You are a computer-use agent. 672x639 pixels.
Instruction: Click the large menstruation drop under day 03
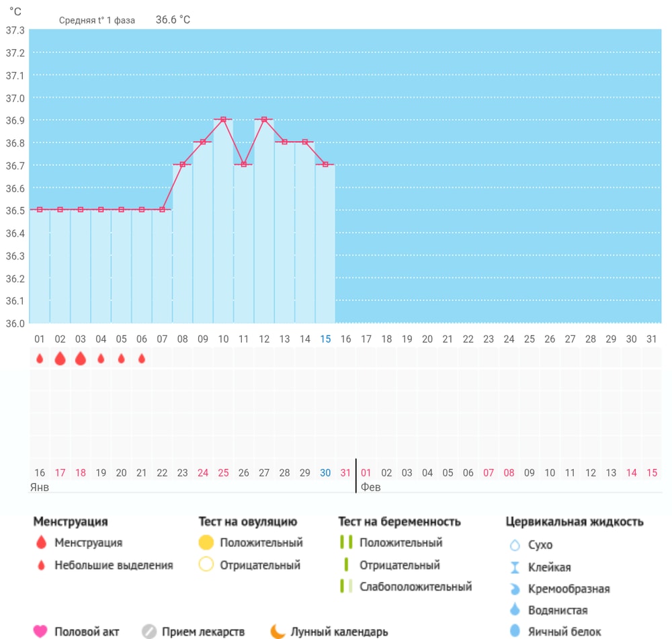pyautogui.click(x=81, y=358)
